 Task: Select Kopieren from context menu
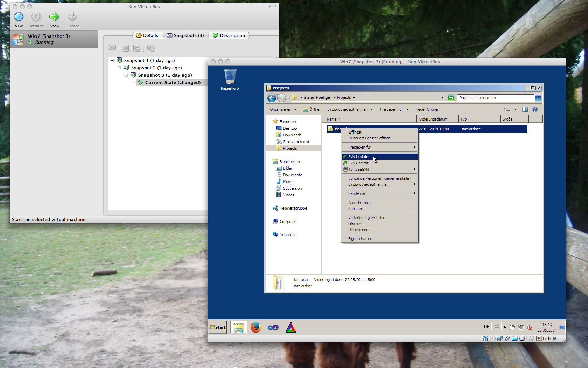coord(379,209)
